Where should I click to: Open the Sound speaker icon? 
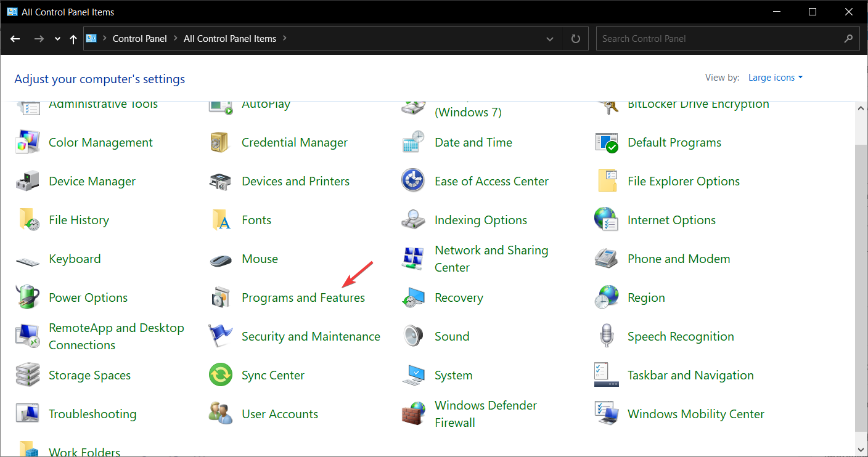tap(413, 336)
